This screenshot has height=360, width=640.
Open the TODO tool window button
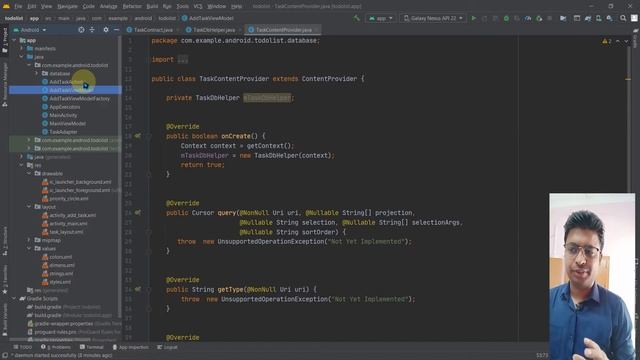22,347
